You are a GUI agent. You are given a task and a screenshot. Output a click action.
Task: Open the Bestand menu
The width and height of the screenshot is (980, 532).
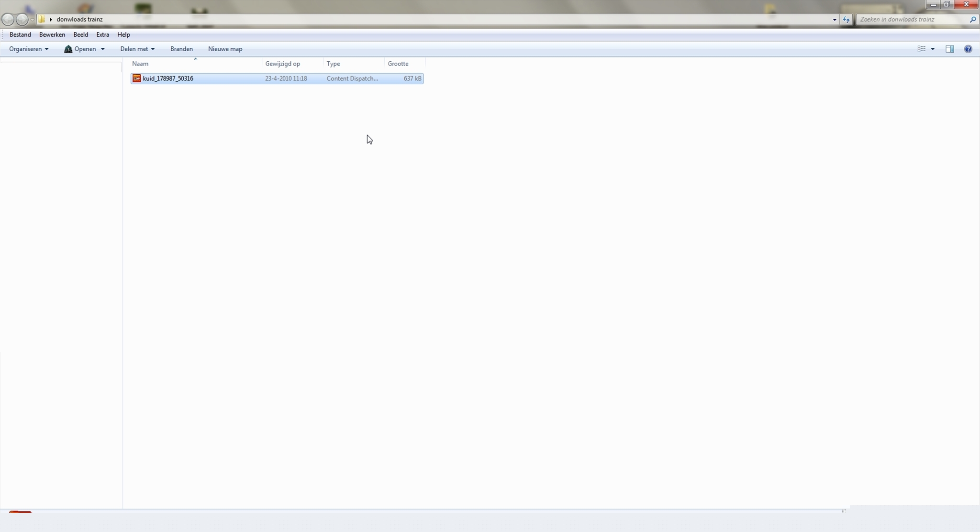pyautogui.click(x=20, y=34)
